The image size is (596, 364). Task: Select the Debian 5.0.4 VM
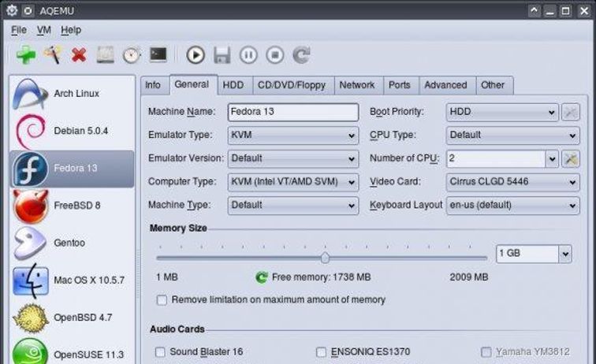(x=73, y=131)
